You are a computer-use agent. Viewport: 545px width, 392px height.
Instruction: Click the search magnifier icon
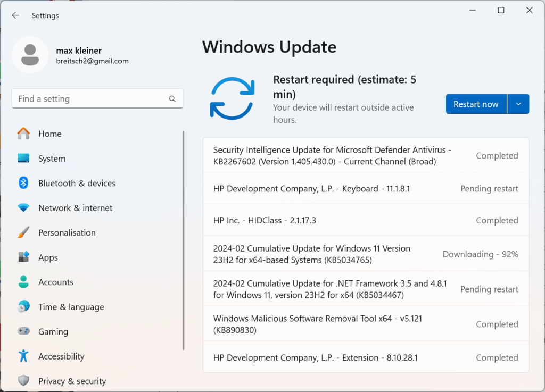172,99
